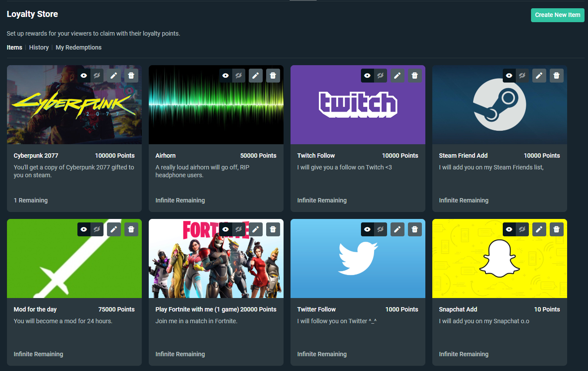The height and width of the screenshot is (371, 588).
Task: Show the Mod for the day item via eye
Action: click(x=84, y=229)
